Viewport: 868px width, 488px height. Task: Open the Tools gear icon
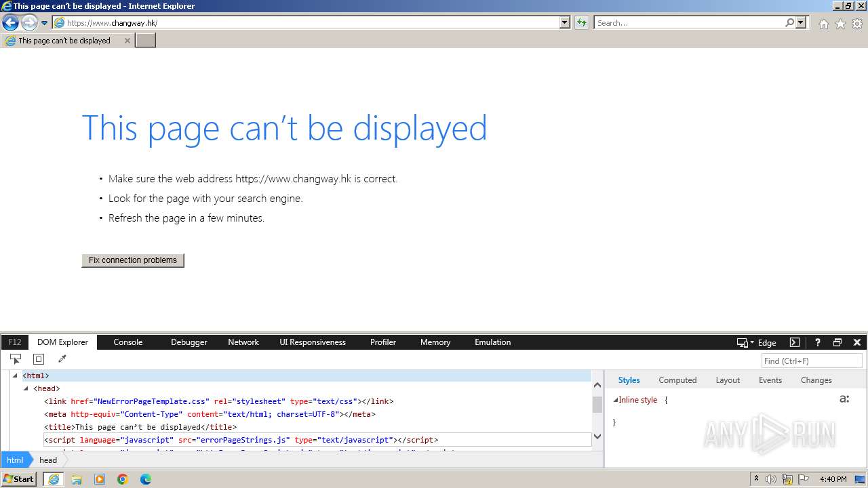(857, 24)
